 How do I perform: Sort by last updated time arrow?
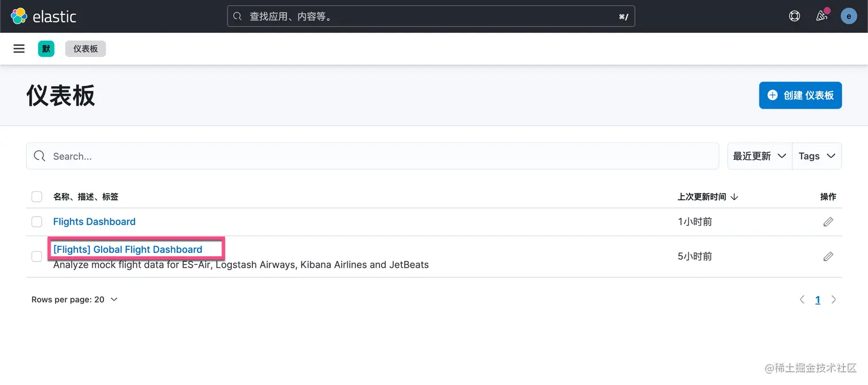pyautogui.click(x=734, y=197)
